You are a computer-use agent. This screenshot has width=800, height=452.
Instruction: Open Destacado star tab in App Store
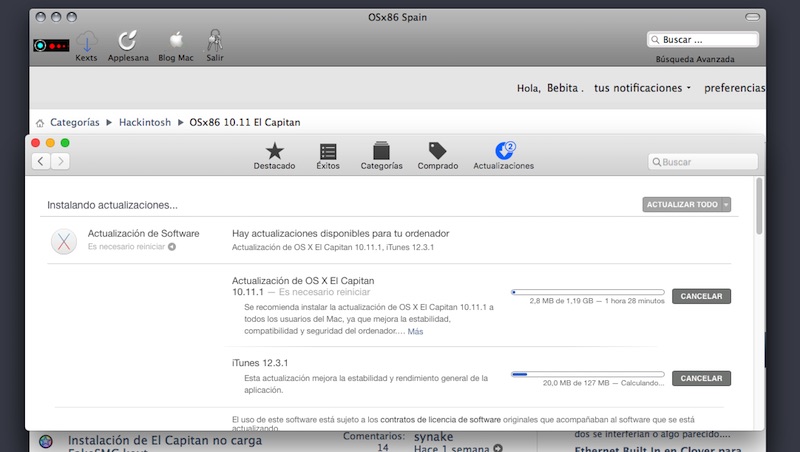(x=274, y=156)
